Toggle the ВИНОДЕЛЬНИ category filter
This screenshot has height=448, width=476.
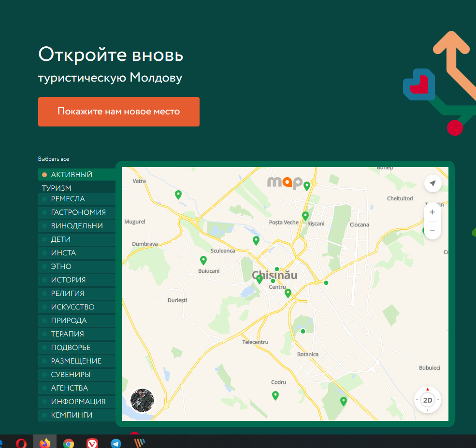click(77, 225)
